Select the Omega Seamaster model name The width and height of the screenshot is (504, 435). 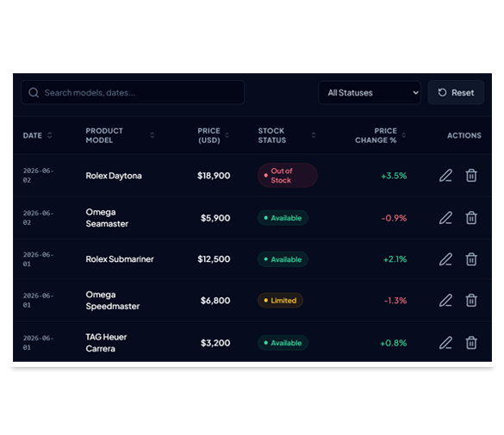(107, 218)
